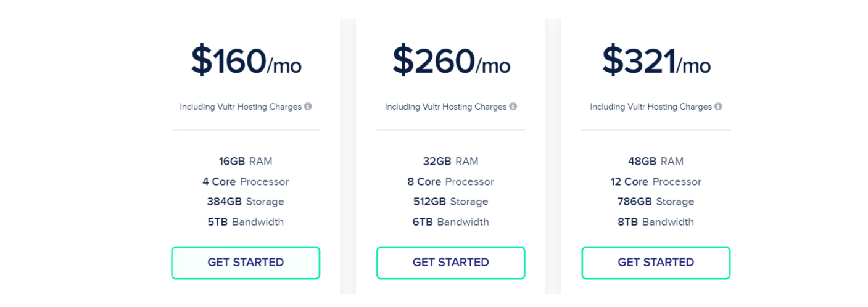This screenshot has height=307, width=868.
Task: Click the 8TB Bandwidth line
Action: [656, 222]
